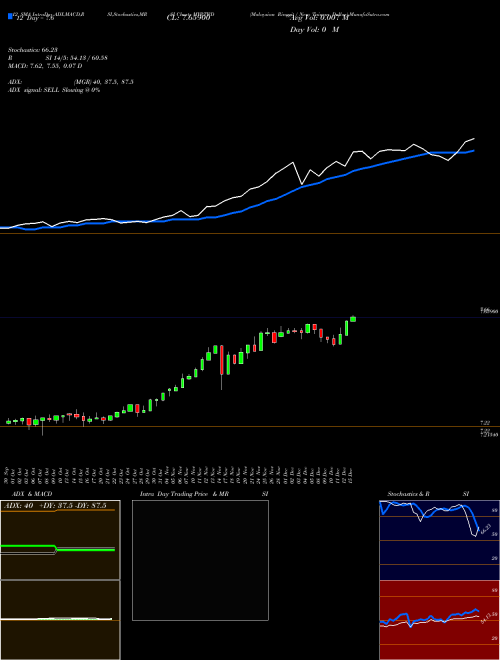500x660 pixels.
Task: Open the ADX chart with green line
Action: pos(60,540)
